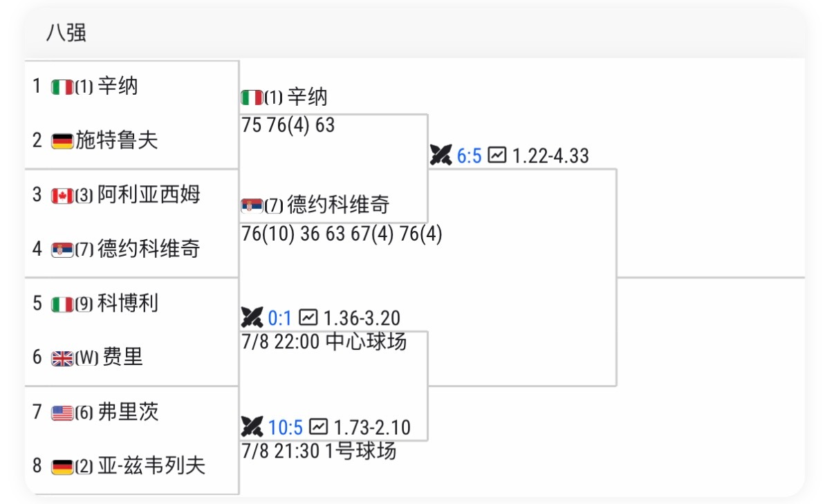Open head-to-head record 0:1
The image size is (834, 504).
point(280,318)
